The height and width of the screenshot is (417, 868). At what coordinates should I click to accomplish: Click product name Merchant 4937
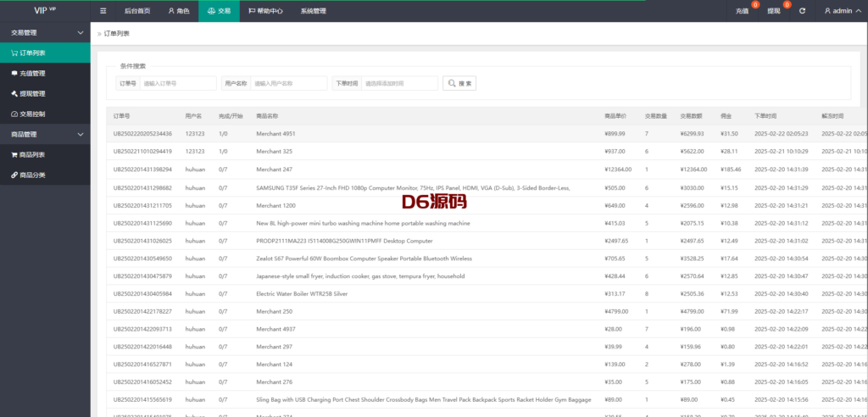tap(275, 329)
